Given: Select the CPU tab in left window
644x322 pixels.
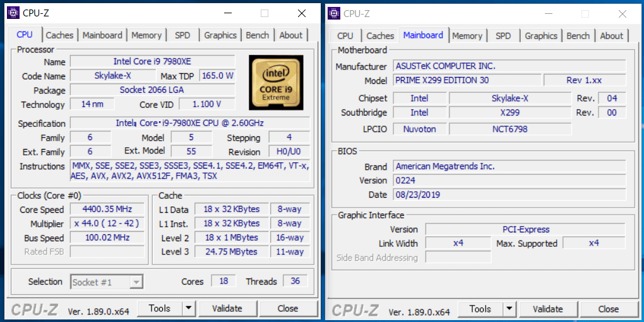Looking at the screenshot, I should (x=25, y=35).
